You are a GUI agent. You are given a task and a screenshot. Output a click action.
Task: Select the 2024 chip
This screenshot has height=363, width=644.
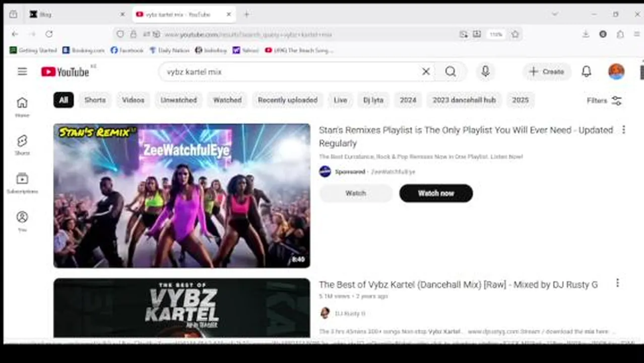(x=408, y=100)
